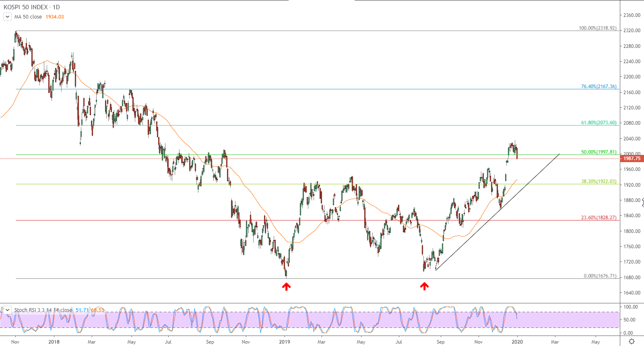Click price axis value 2200.00
The width and height of the screenshot is (644, 346).
[632, 77]
